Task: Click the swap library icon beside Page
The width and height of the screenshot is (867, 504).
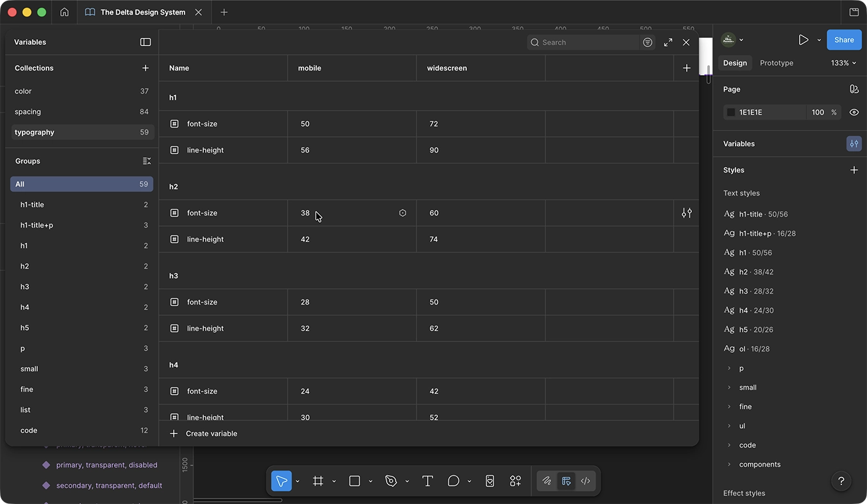Action: pos(854,88)
